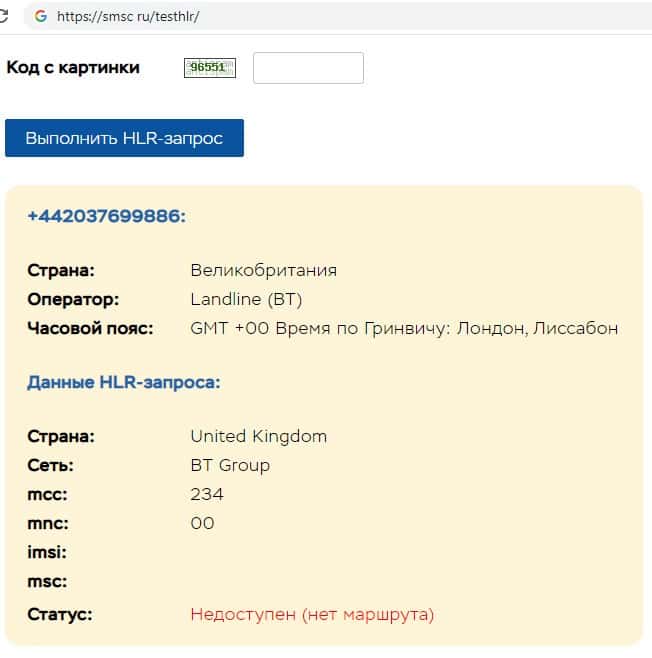Click the United Kingdom HLR country value

pyautogui.click(x=258, y=436)
